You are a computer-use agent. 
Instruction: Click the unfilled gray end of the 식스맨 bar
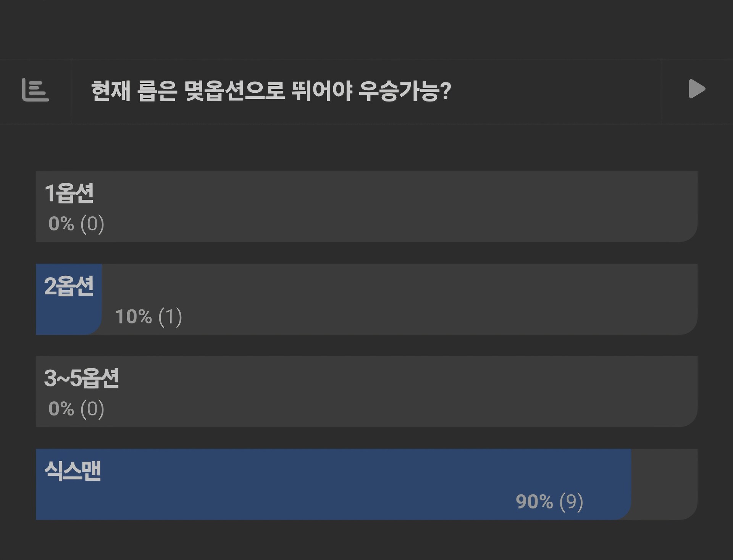coord(664,484)
